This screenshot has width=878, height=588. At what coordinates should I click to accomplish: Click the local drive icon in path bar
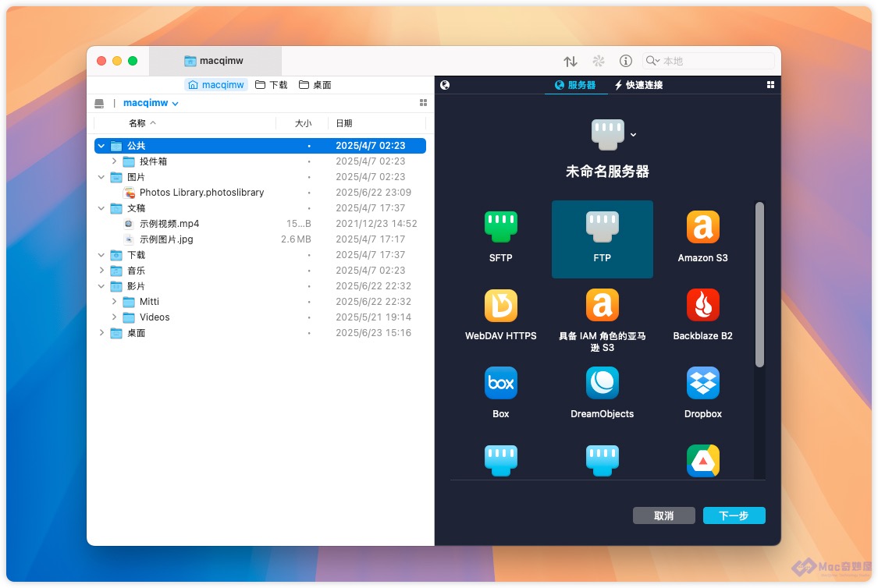click(99, 104)
